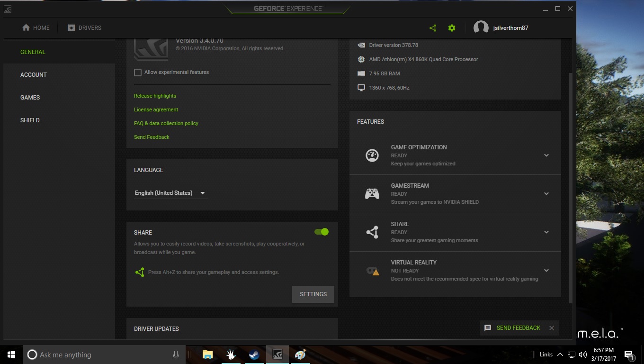This screenshot has width=644, height=364.
Task: Click the Share feature icon under Features
Action: click(372, 232)
